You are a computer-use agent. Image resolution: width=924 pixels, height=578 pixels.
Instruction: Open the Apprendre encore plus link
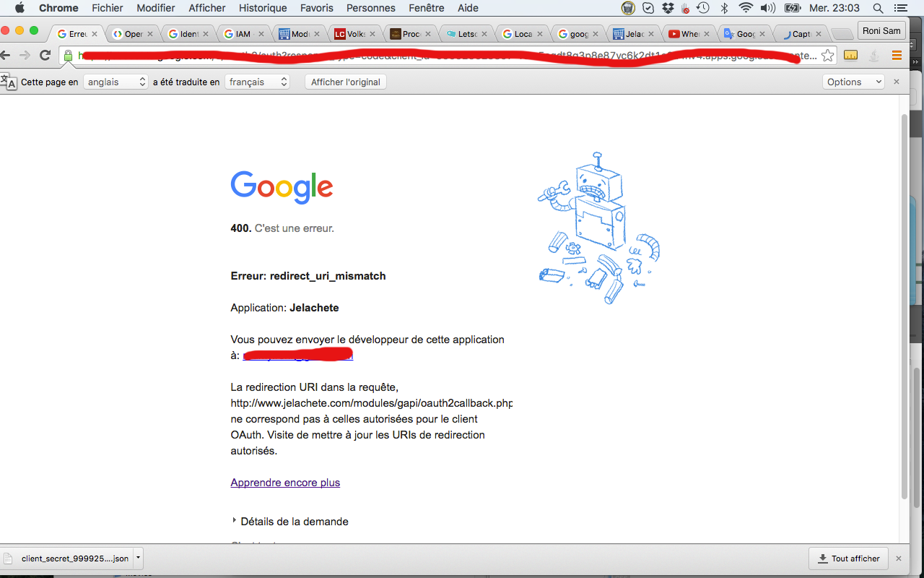point(285,483)
